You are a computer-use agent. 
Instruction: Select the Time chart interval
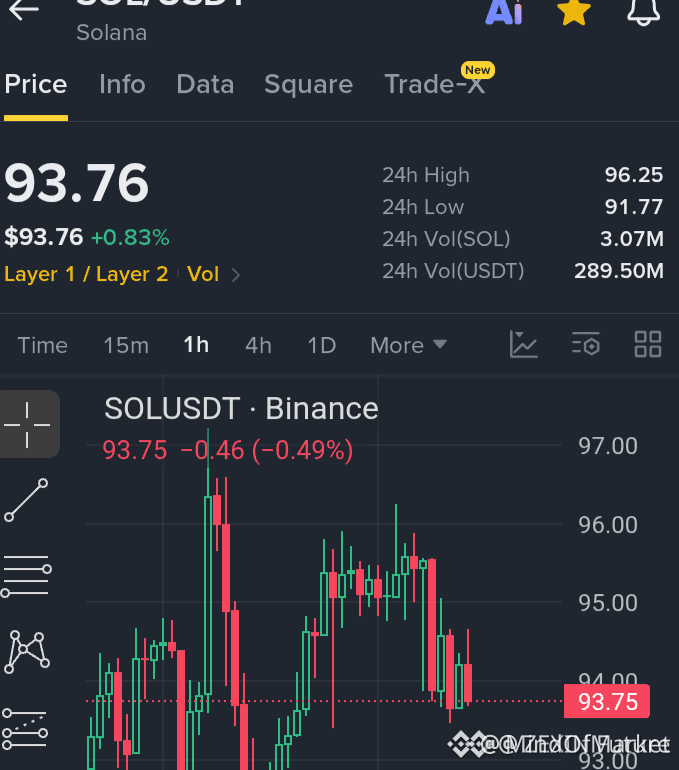pos(43,345)
